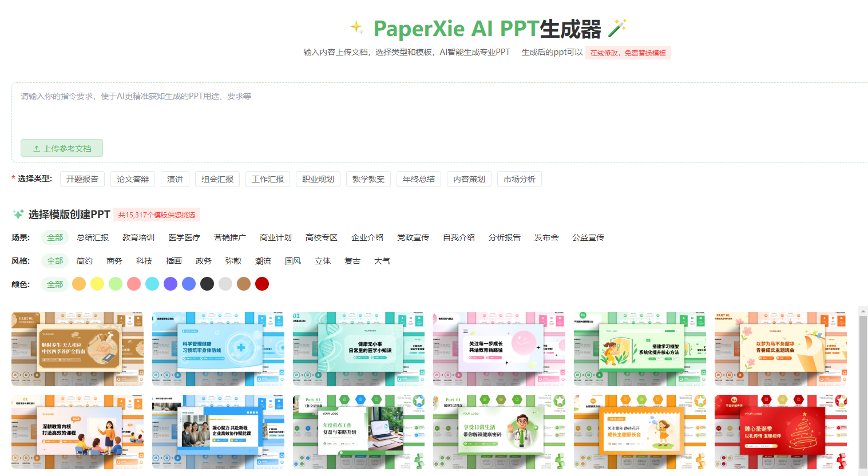Click the magic wand icon after 生成器 title

[x=616, y=27]
